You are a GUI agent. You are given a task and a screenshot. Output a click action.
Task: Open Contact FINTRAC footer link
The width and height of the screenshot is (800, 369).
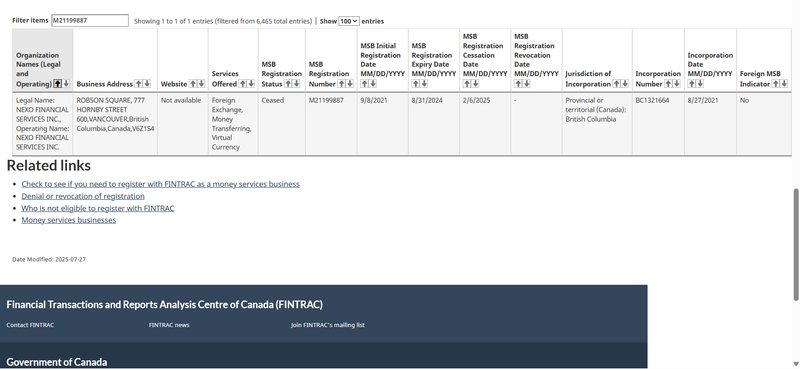coord(30,325)
